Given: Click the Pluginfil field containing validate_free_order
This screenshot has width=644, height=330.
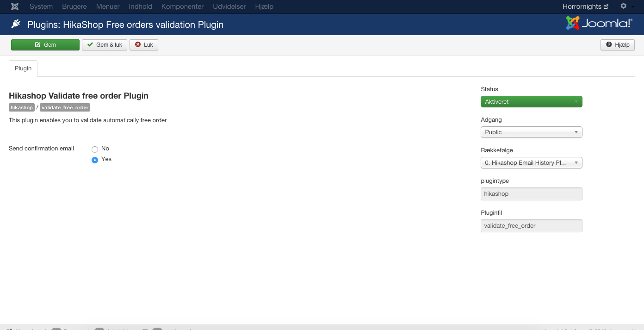Looking at the screenshot, I should 532,226.
